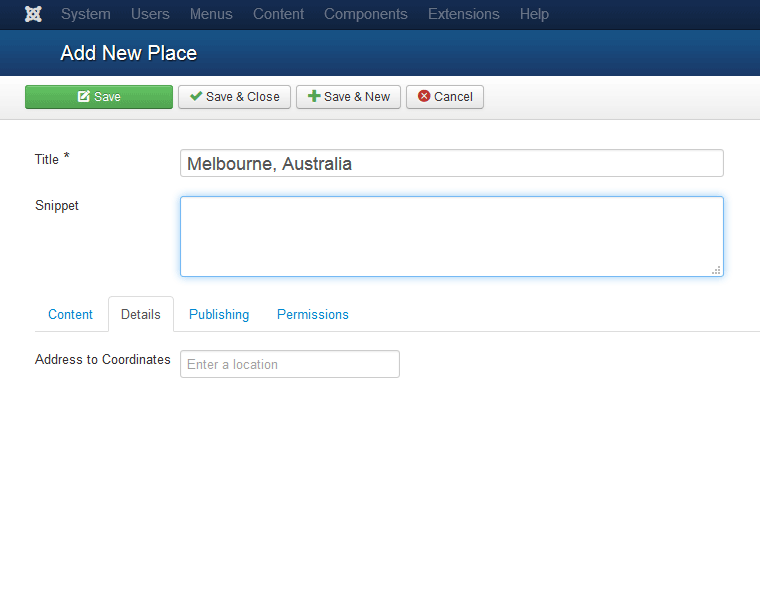Click the Joomla logo icon
The height and width of the screenshot is (612, 760).
click(33, 14)
